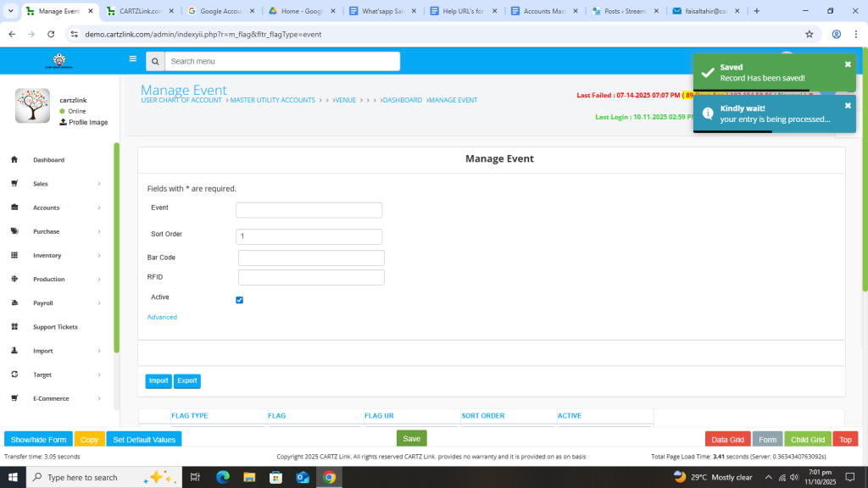This screenshot has width=868, height=488.
Task: Close the green Saved notification
Action: [848, 64]
